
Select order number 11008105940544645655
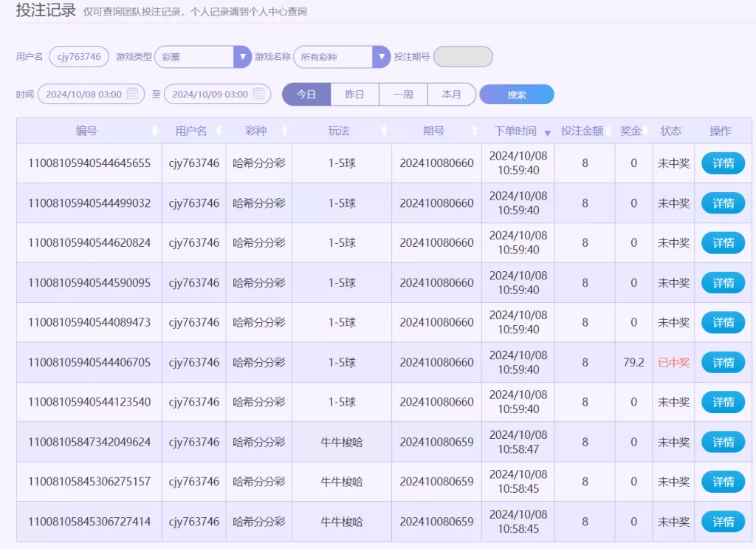(x=89, y=163)
